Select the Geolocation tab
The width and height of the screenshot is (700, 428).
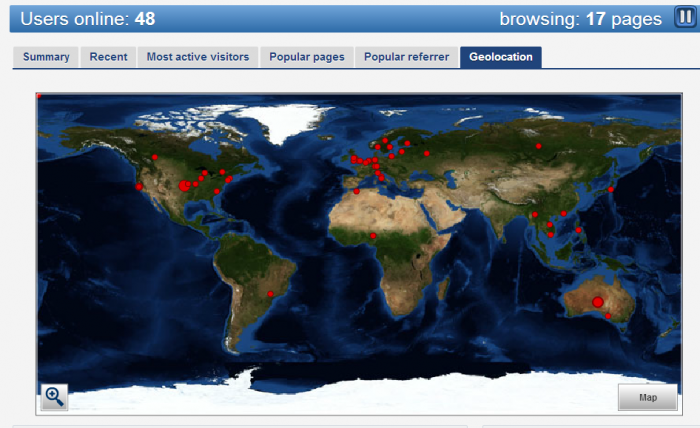click(501, 57)
